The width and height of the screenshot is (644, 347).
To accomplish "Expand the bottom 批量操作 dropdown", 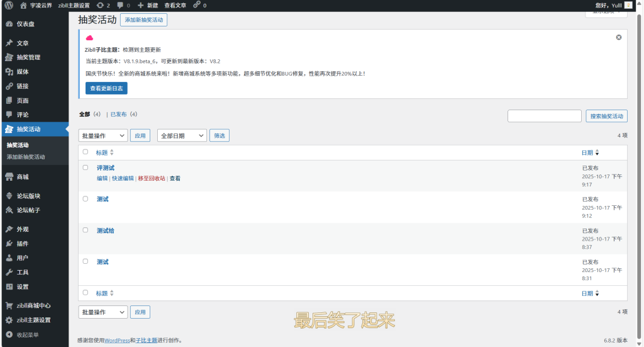I will tap(103, 312).
